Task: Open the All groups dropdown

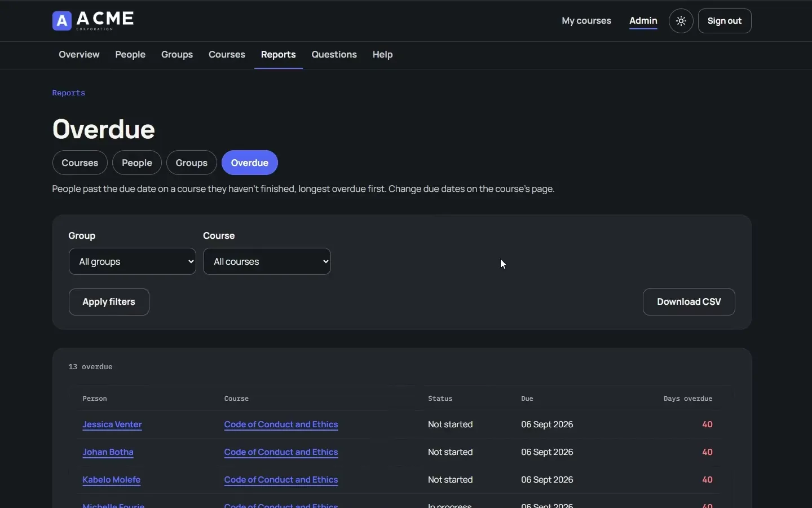Action: pos(133,262)
